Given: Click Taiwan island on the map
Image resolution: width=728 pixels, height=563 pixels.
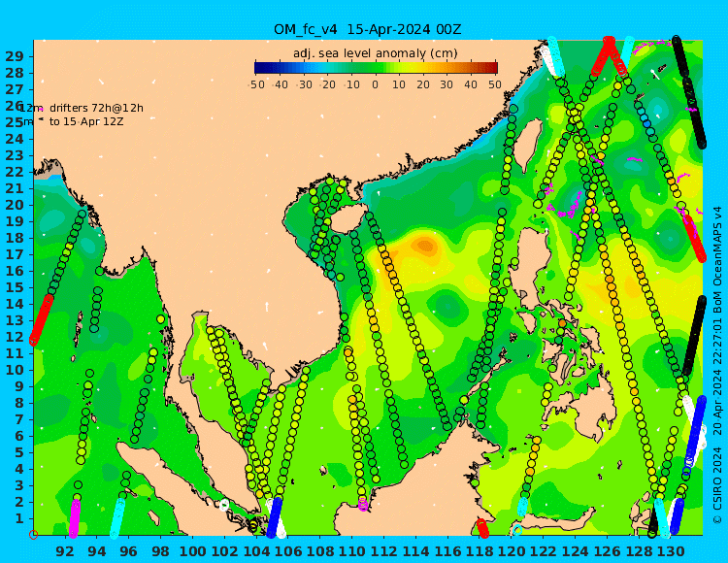Looking at the screenshot, I should click(x=528, y=146).
